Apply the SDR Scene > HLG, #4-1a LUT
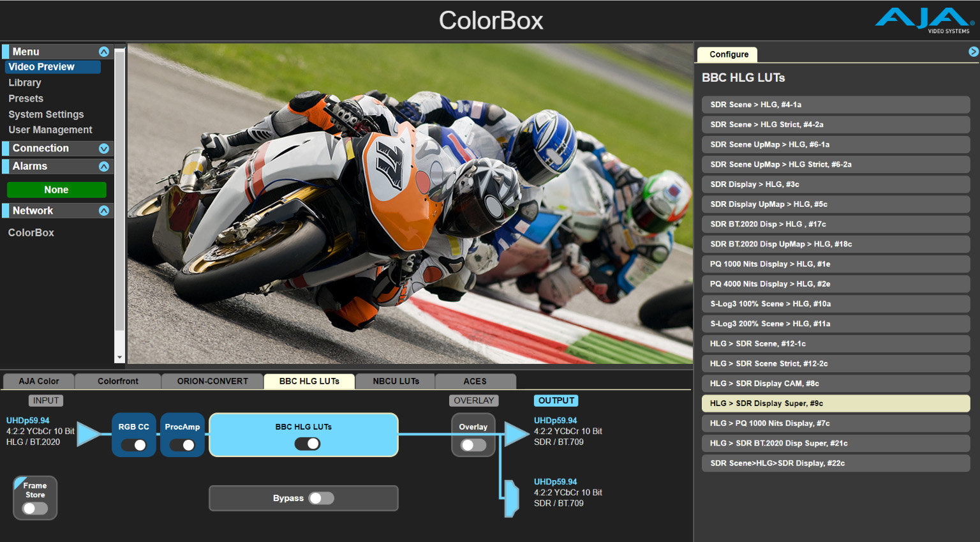 pos(835,104)
